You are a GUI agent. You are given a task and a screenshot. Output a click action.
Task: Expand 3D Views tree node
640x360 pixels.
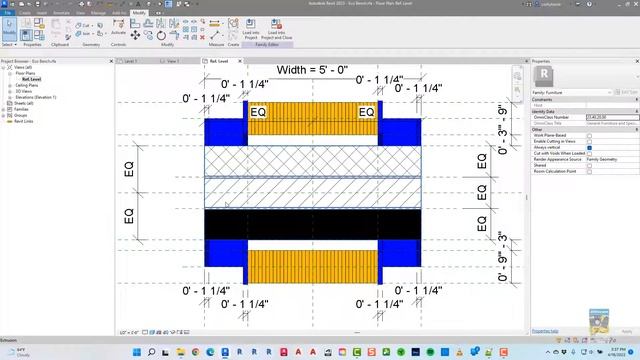click(x=10, y=91)
